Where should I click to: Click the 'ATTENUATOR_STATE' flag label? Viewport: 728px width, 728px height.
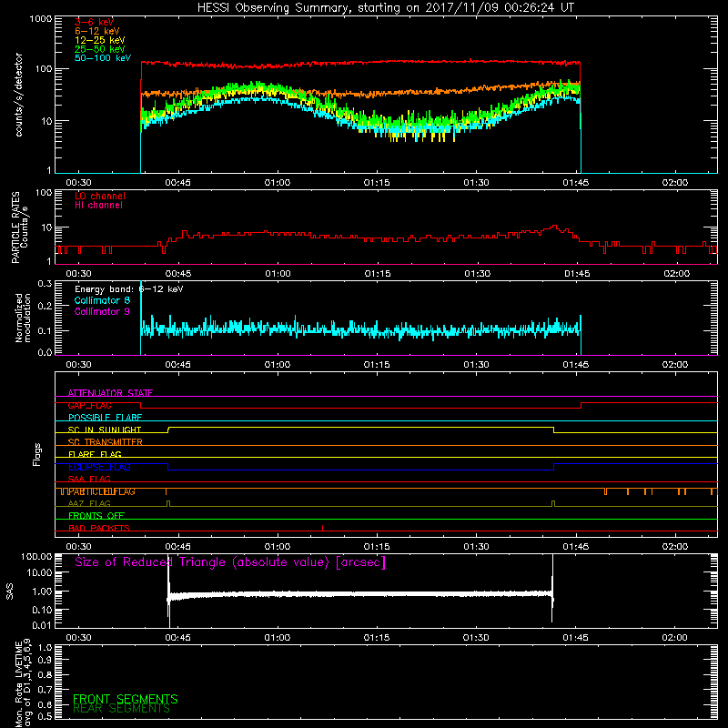point(110,393)
